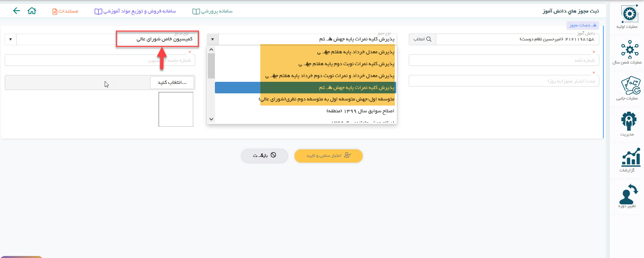The width and height of the screenshot is (644, 258).
Task: Open the مستندات link
Action: coord(65,11)
